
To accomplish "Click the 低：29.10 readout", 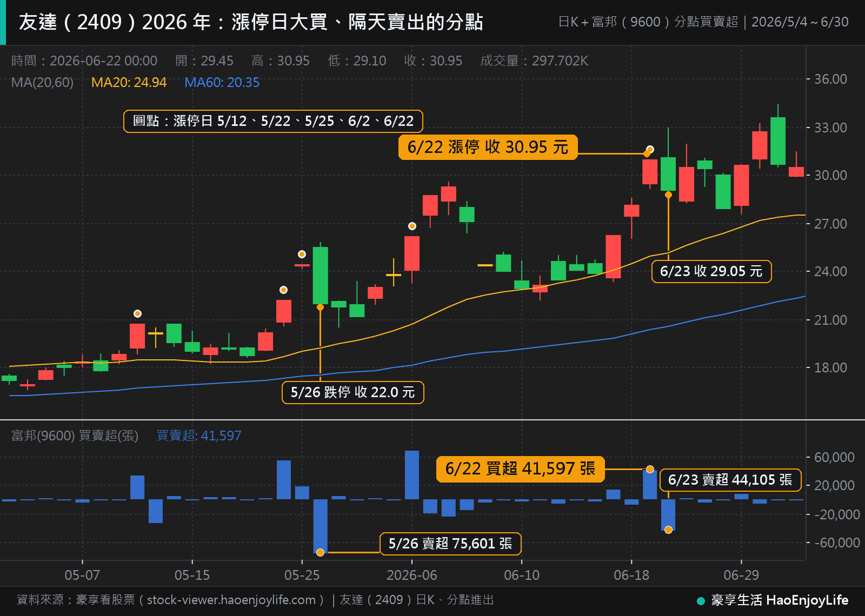I will 357,61.
